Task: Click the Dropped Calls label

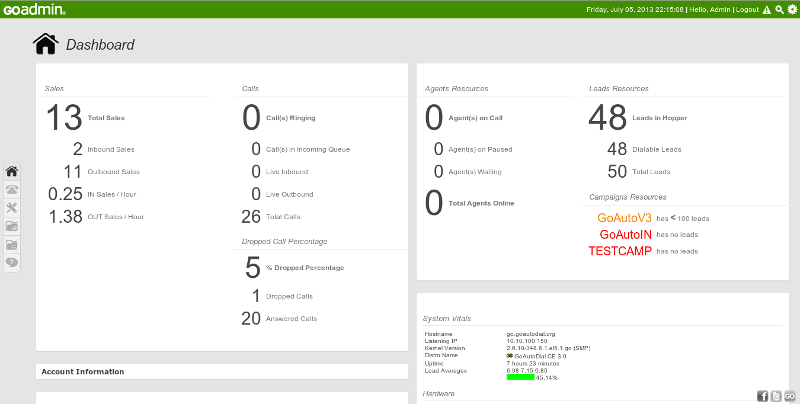Action: (x=289, y=296)
